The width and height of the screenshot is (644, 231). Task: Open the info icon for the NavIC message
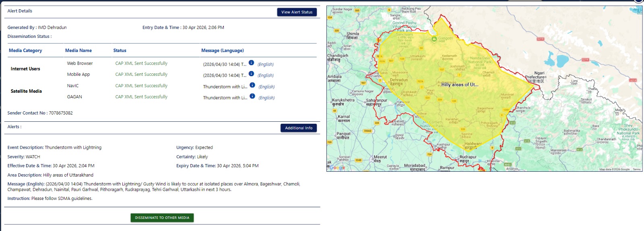[252, 85]
